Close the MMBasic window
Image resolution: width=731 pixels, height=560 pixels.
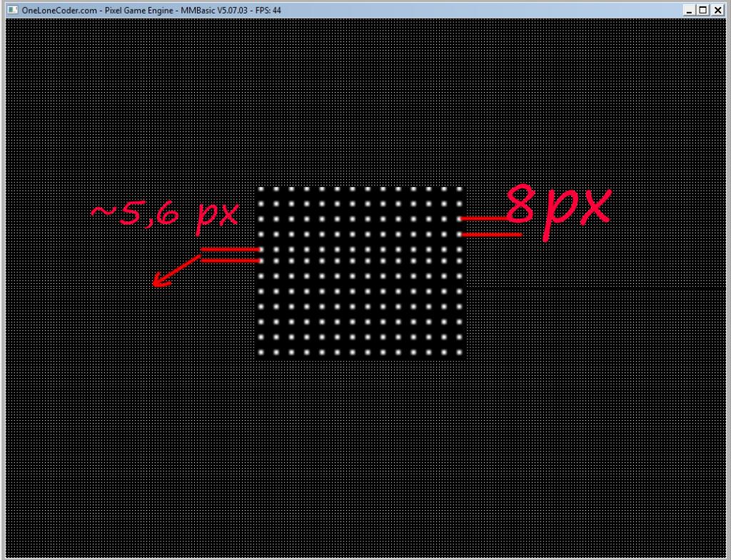point(717,10)
